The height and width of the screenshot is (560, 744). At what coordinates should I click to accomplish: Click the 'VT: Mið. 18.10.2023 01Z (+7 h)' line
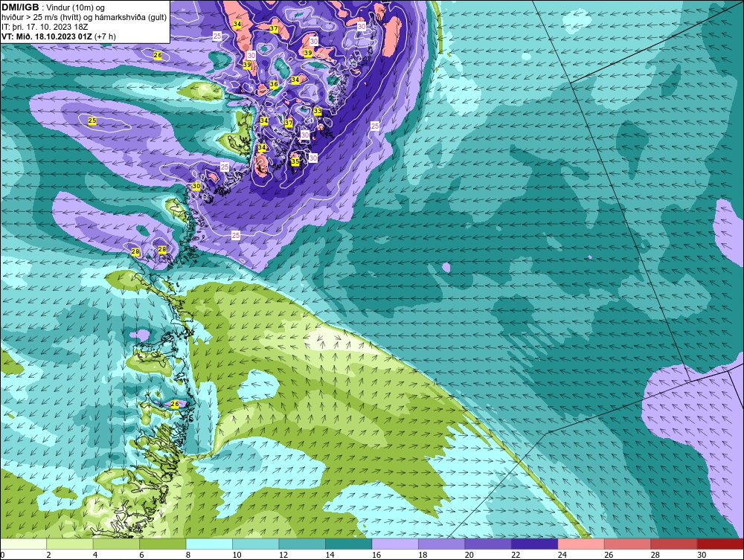coord(58,36)
